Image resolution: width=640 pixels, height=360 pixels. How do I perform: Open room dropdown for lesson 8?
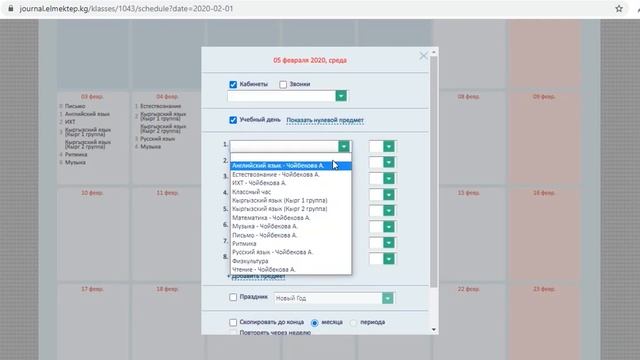(389, 259)
